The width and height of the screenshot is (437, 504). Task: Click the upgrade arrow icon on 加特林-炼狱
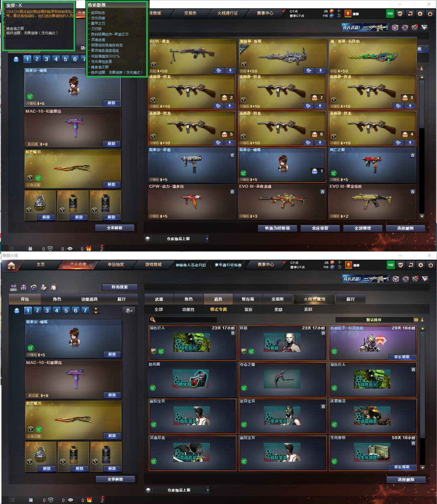click(x=320, y=71)
